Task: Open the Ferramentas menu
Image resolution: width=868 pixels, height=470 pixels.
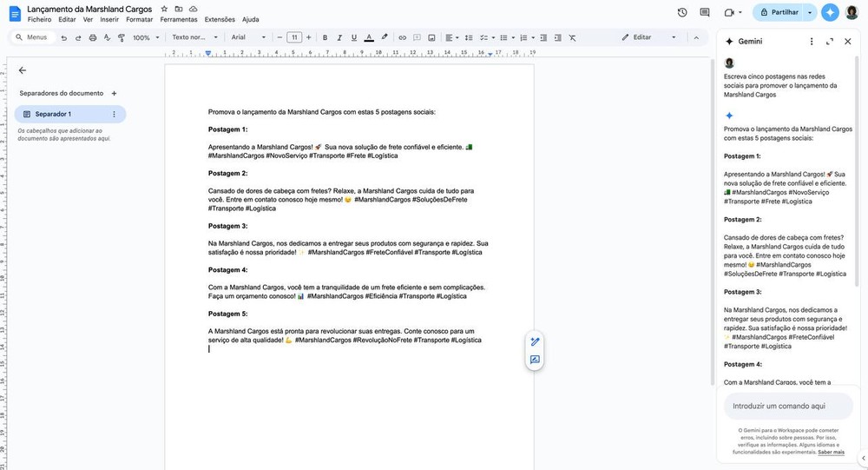Action: click(x=179, y=19)
